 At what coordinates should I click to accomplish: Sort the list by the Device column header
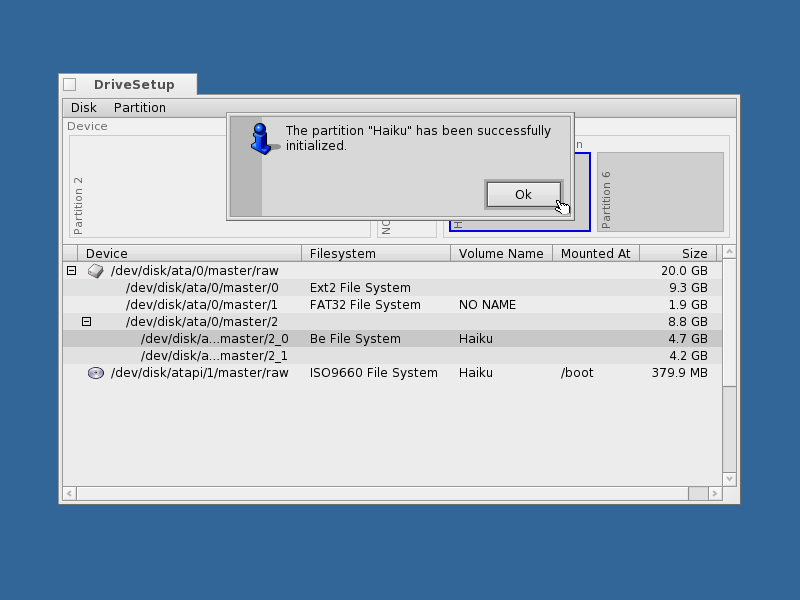(x=107, y=253)
